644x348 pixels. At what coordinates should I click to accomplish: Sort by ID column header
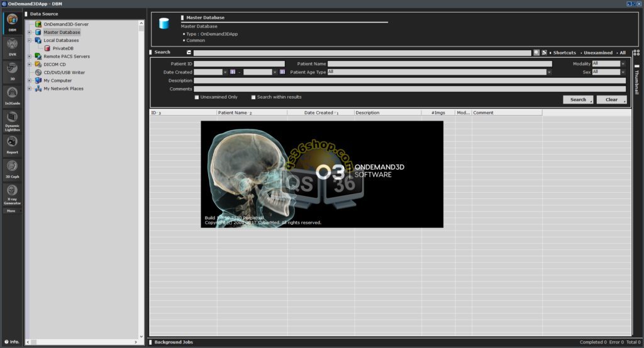pyautogui.click(x=183, y=113)
